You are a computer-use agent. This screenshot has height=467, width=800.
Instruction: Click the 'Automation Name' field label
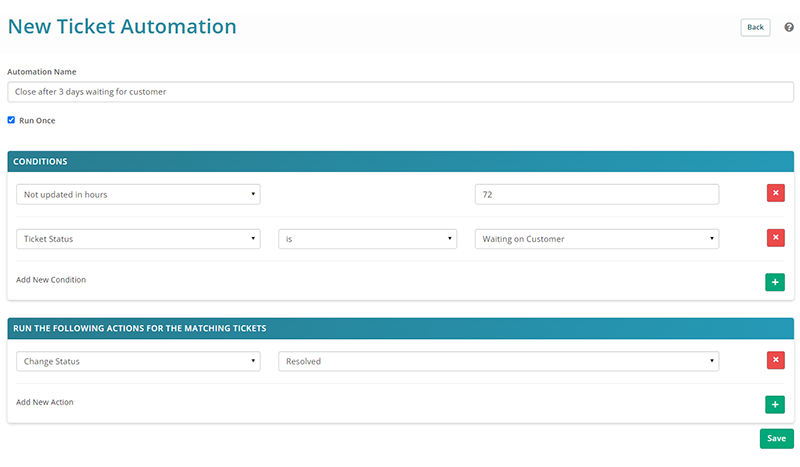pyautogui.click(x=42, y=72)
